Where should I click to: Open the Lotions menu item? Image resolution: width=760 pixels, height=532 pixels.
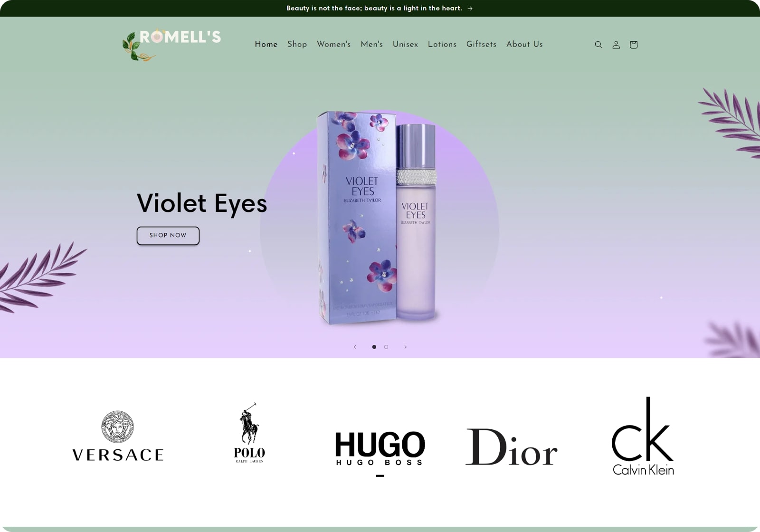[442, 44]
